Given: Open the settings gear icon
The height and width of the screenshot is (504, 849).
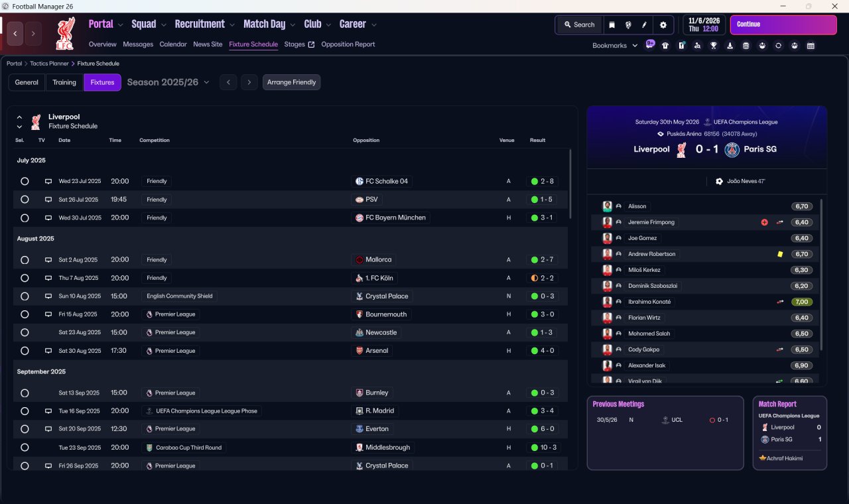Looking at the screenshot, I should [x=663, y=25].
